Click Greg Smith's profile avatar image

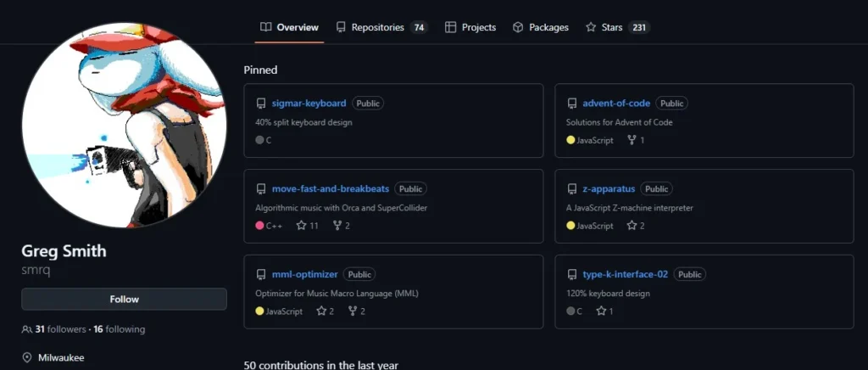click(x=124, y=126)
